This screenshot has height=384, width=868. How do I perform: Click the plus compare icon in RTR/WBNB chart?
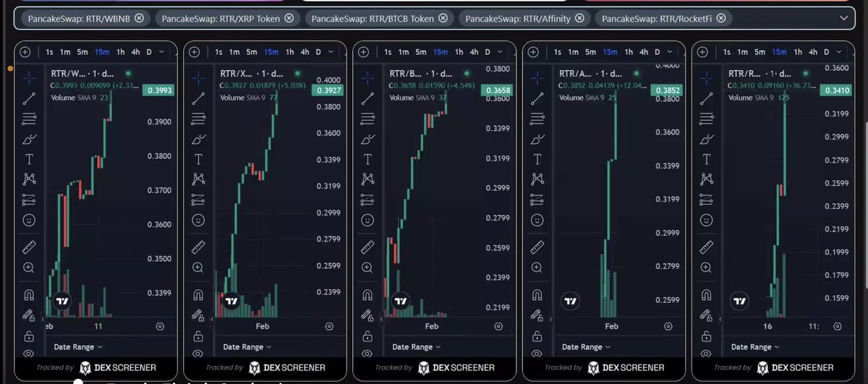[25, 51]
